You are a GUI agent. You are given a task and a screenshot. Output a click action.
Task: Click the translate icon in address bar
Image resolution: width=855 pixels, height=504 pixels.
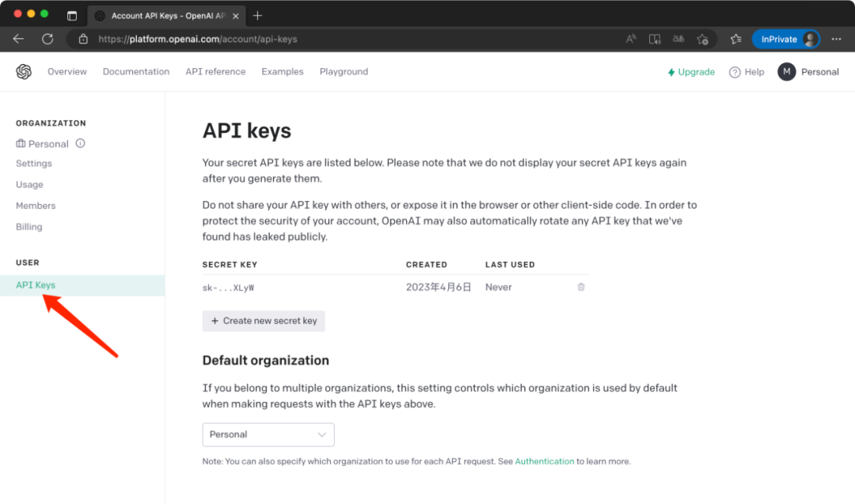tap(678, 39)
